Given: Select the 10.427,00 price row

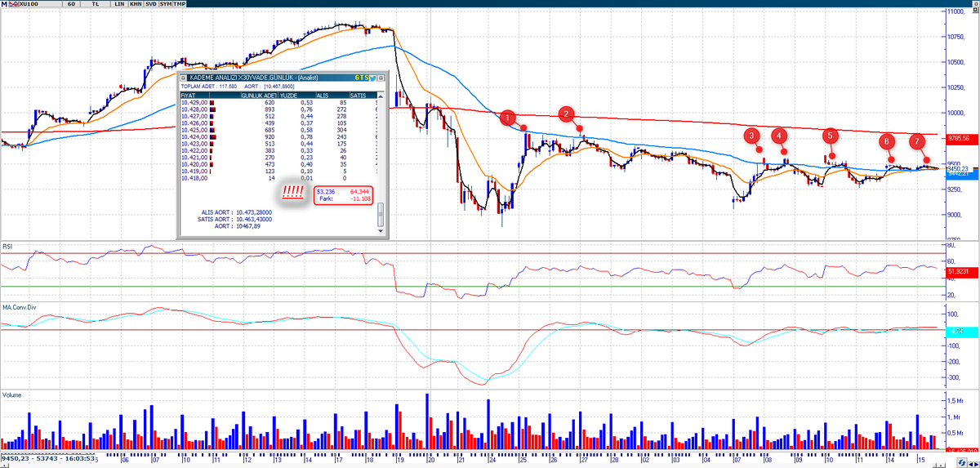Looking at the screenshot, I should (278, 116).
